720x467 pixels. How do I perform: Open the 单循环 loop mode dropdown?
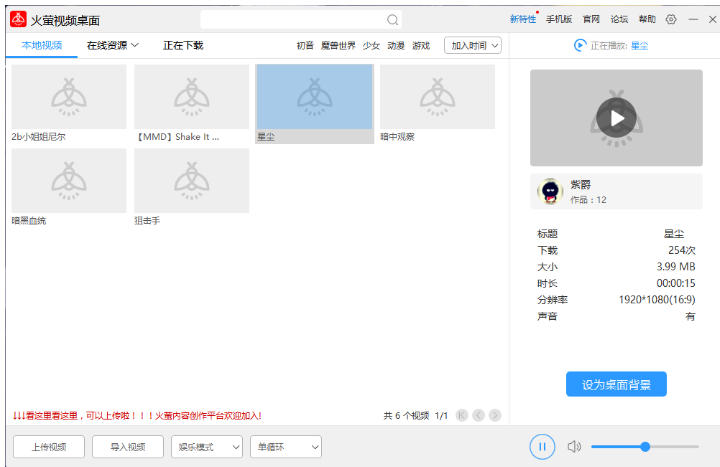click(x=286, y=447)
